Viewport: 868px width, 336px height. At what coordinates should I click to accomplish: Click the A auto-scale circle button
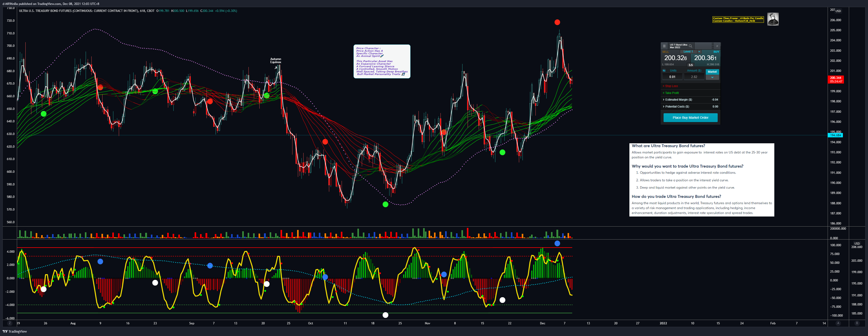[x=838, y=323]
